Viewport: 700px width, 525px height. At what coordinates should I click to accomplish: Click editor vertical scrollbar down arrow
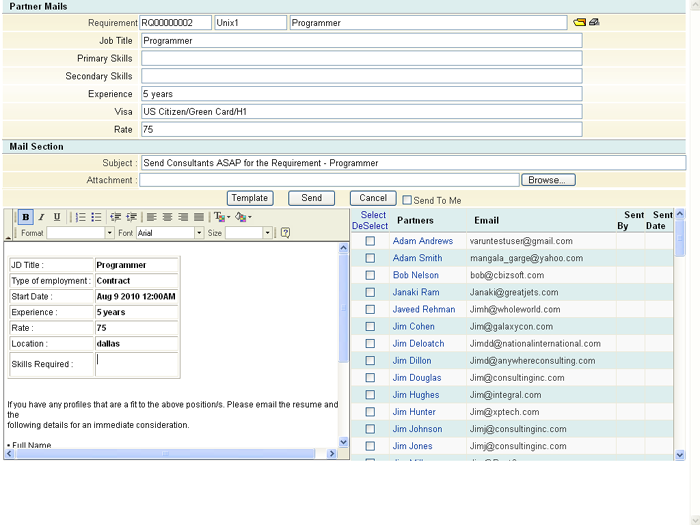point(343,442)
